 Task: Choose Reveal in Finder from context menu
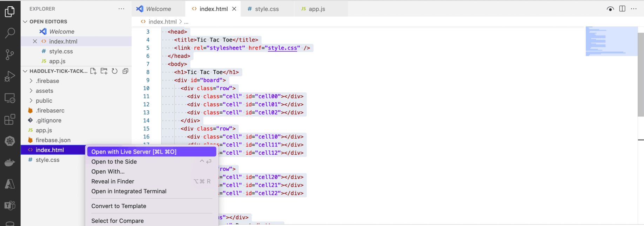pos(113,181)
